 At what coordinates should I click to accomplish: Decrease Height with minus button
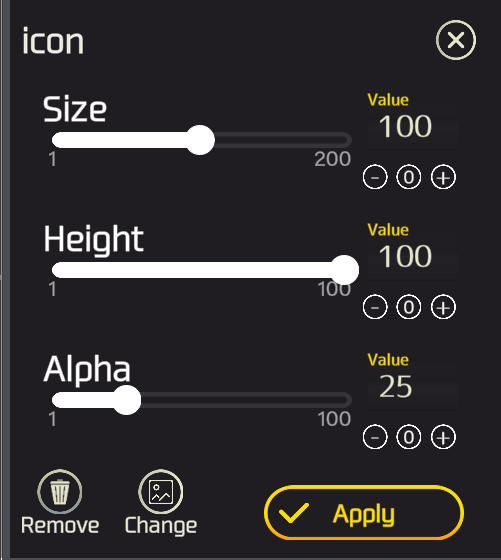[x=375, y=307]
